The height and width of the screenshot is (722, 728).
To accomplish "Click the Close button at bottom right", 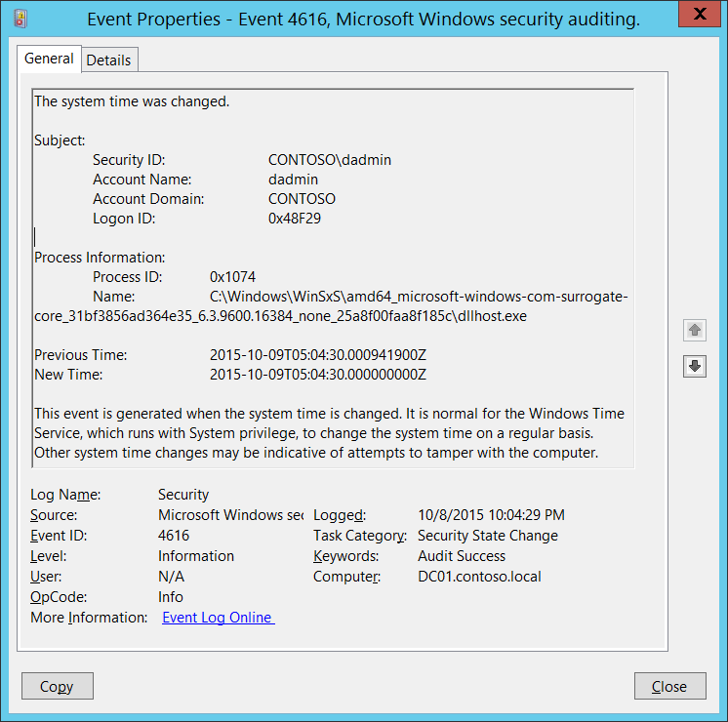I will point(668,686).
